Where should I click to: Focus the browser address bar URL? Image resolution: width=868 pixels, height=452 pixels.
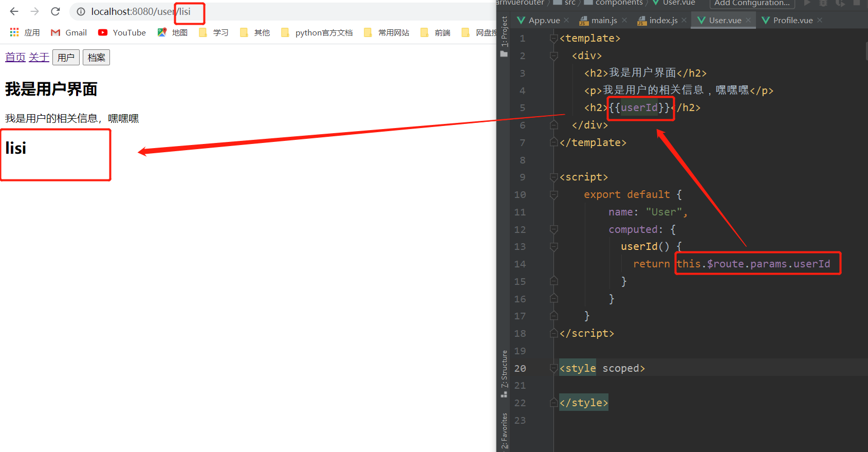click(x=141, y=11)
